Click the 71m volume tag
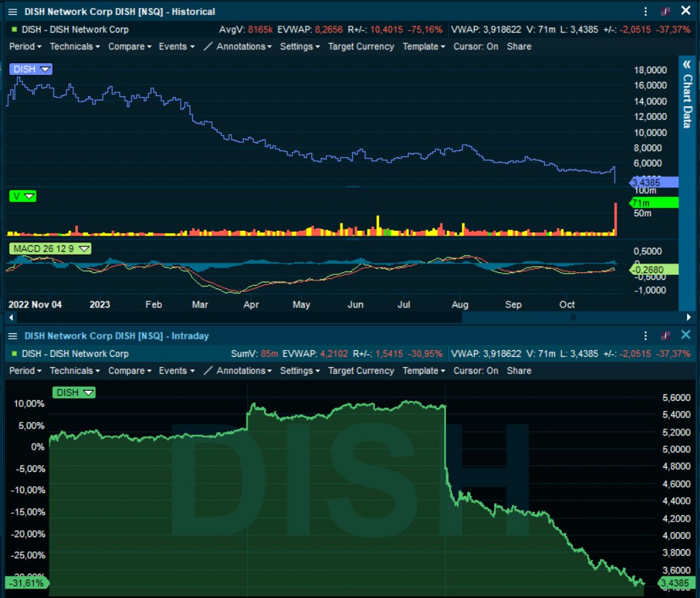The width and height of the screenshot is (700, 598). pyautogui.click(x=654, y=202)
